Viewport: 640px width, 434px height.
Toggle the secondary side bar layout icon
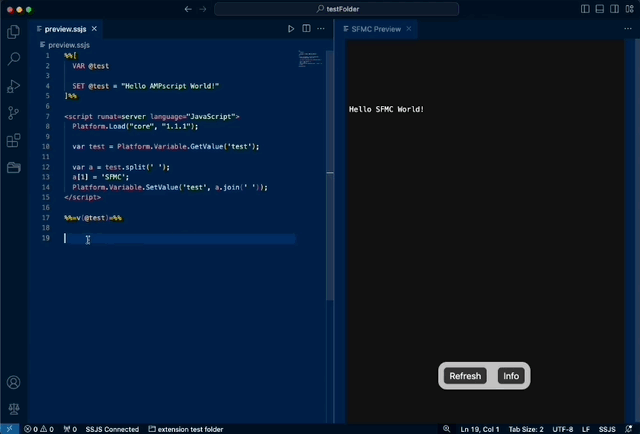[x=614, y=9]
